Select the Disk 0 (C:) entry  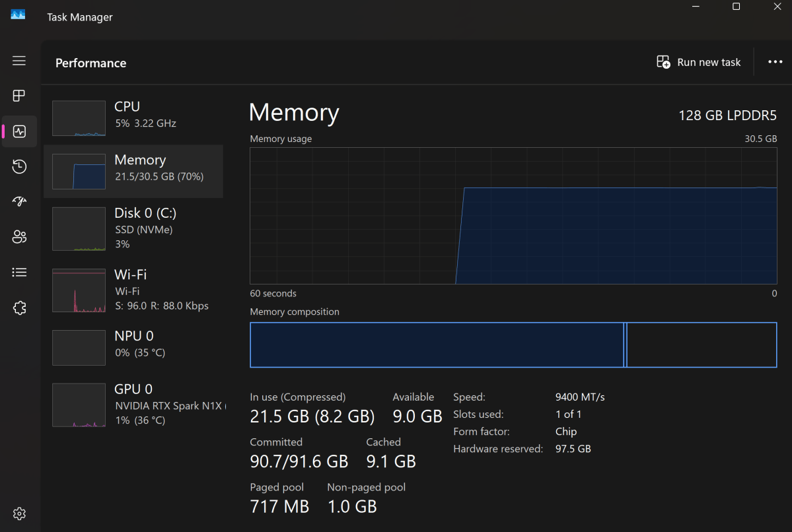pyautogui.click(x=134, y=228)
